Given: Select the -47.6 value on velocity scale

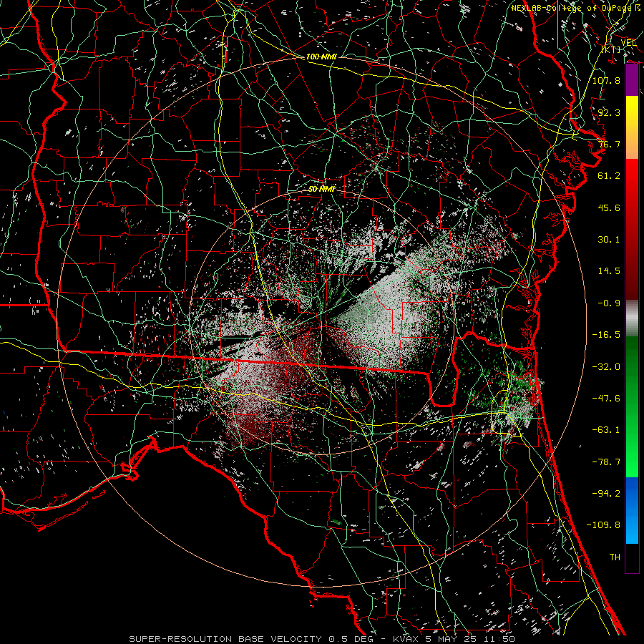Looking at the screenshot, I should (x=606, y=399).
